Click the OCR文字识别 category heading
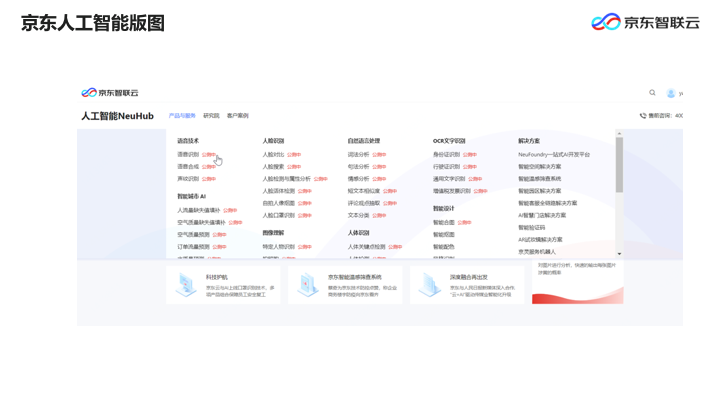 [449, 141]
